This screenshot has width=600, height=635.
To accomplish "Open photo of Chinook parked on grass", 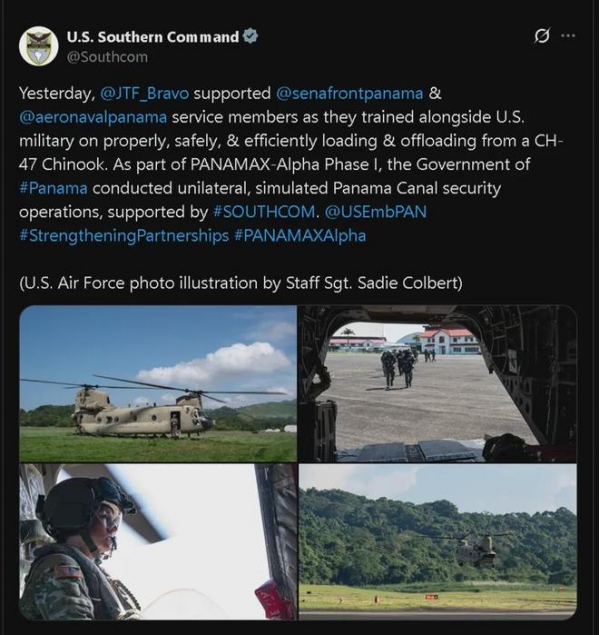I will click(x=158, y=384).
